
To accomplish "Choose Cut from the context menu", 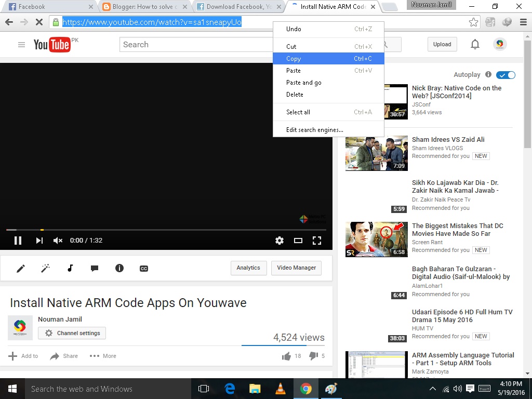I will click(x=328, y=46).
